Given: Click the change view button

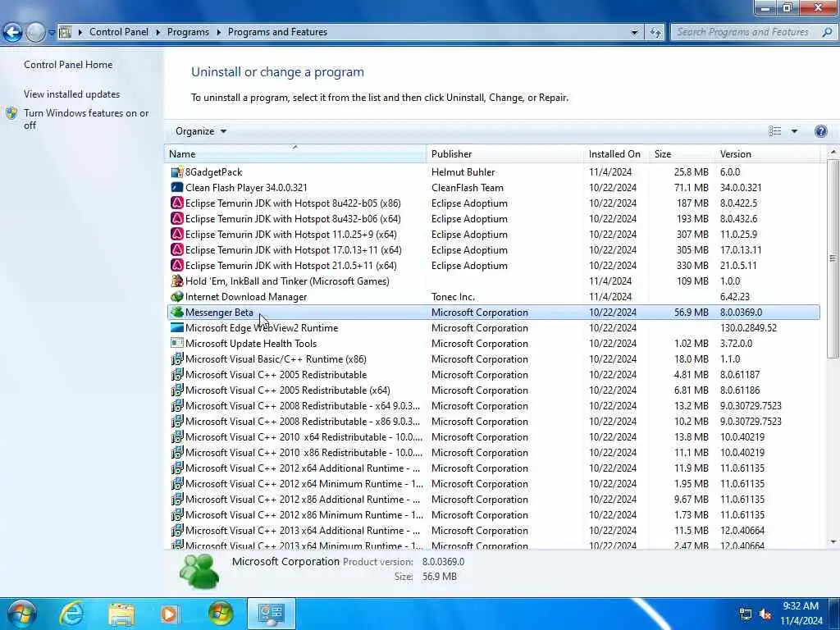Looking at the screenshot, I should tap(774, 131).
